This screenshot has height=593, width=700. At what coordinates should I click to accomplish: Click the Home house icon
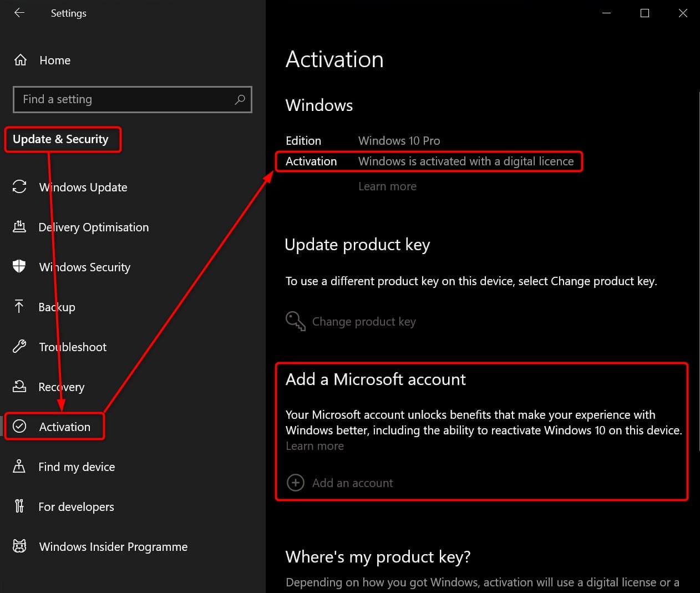21,60
